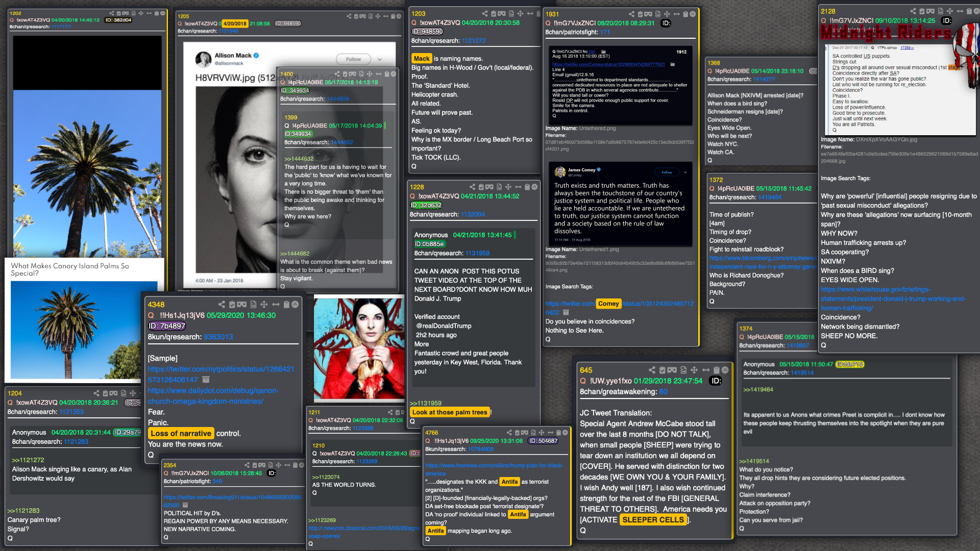Open the newyork.cbslocal.com link
Viewport: 980px width, 551px height.
pos(364,532)
